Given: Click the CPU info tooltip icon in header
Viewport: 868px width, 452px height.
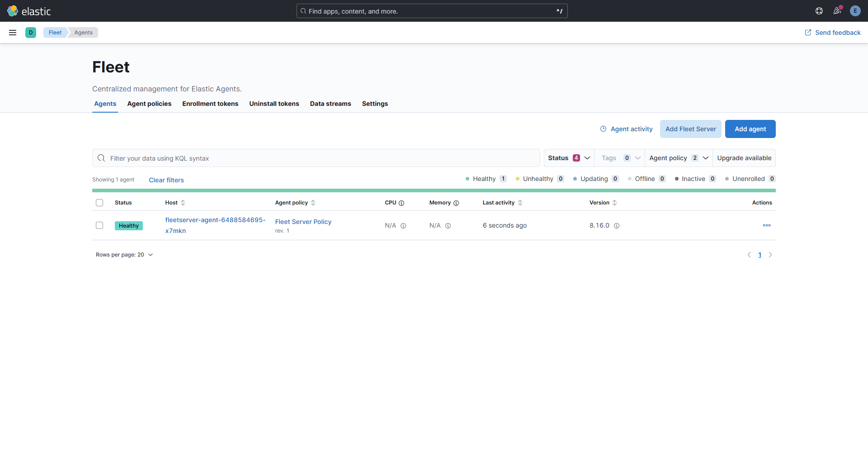Looking at the screenshot, I should [x=401, y=203].
